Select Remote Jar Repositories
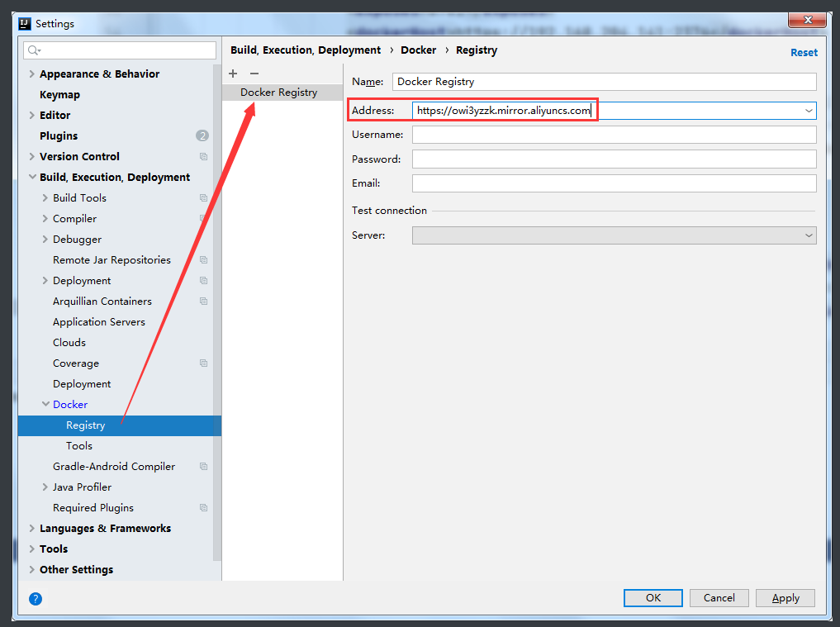This screenshot has width=840, height=627. point(112,260)
